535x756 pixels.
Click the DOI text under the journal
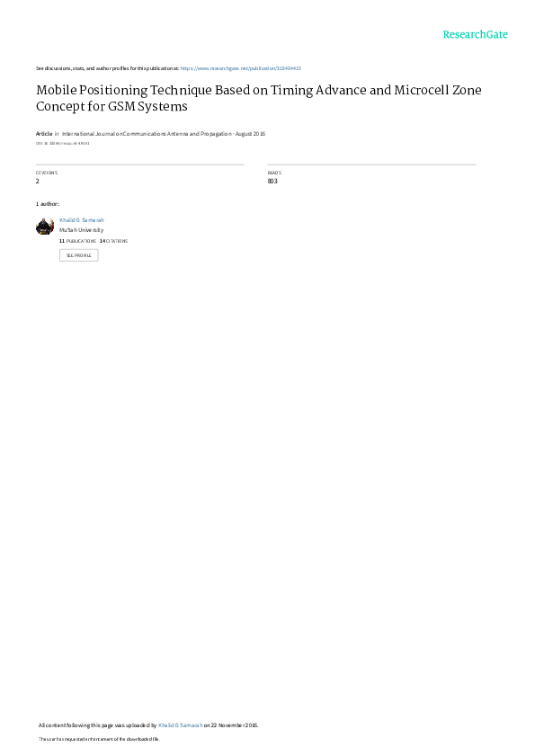coord(63,143)
